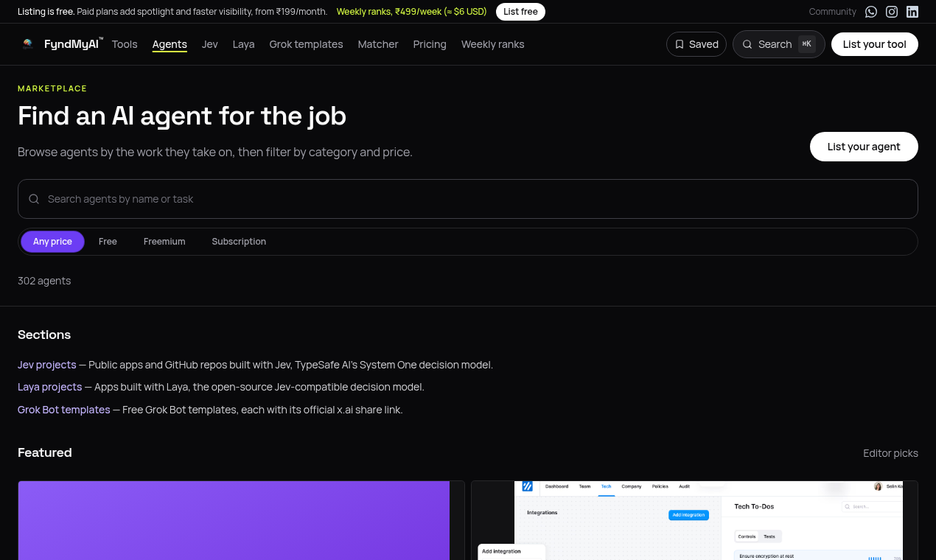The width and height of the screenshot is (936, 560).
Task: Click the Featured section heading
Action: click(45, 452)
